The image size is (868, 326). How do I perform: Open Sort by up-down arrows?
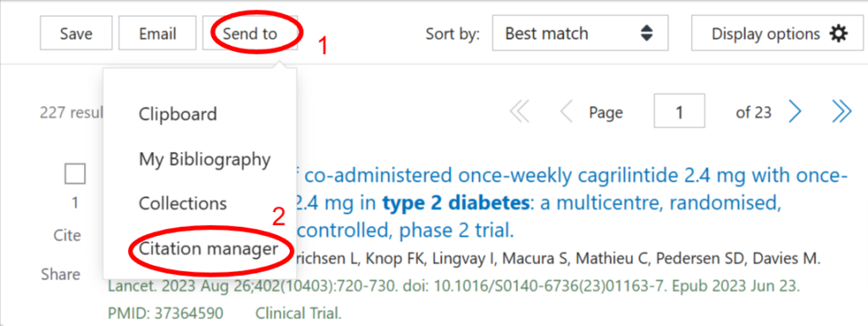coord(647,33)
